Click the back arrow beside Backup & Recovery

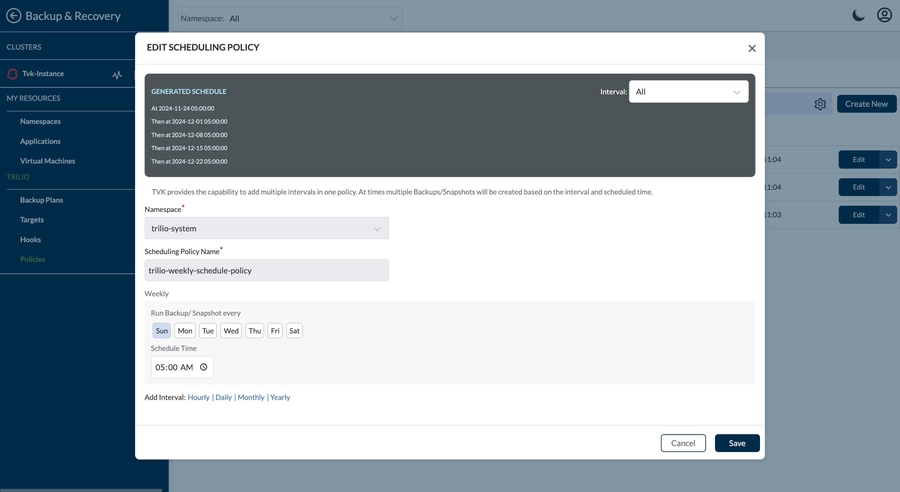[14, 16]
